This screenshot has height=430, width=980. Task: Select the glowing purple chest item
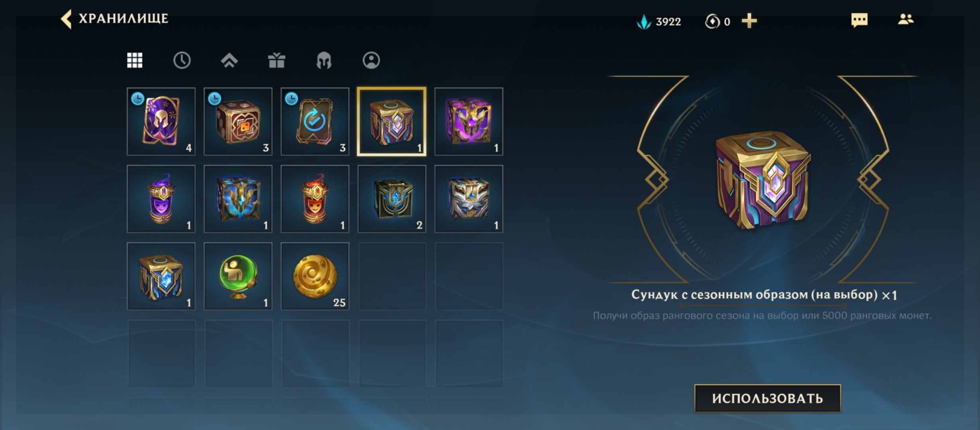click(469, 121)
